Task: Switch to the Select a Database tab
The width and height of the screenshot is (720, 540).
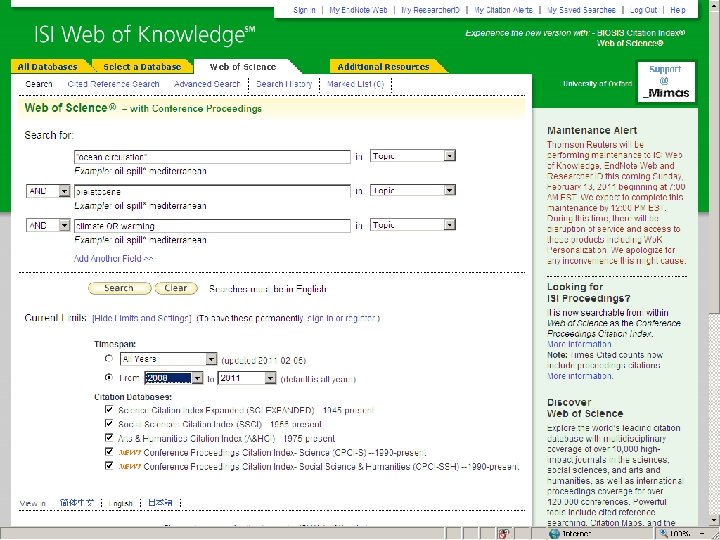Action: (142, 67)
